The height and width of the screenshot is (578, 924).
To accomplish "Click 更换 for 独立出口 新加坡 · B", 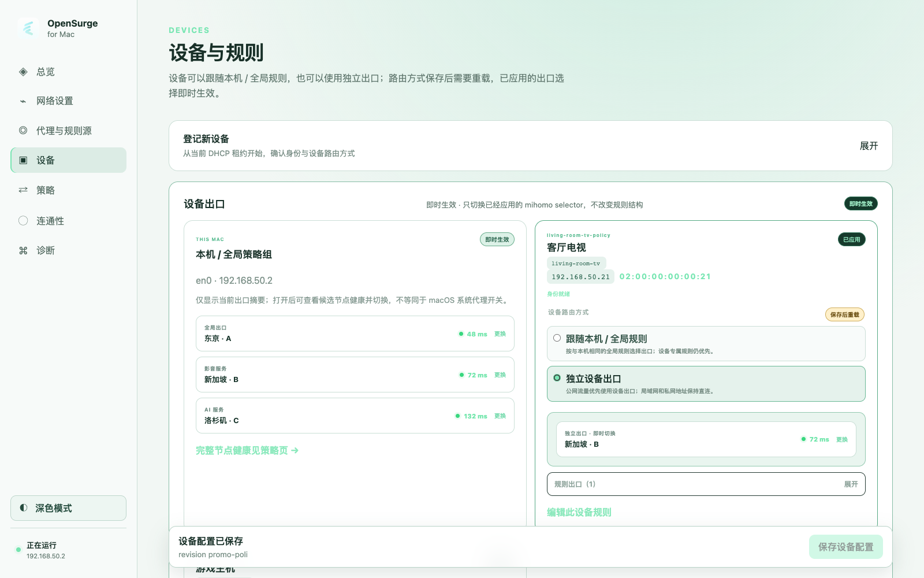I will point(842,439).
